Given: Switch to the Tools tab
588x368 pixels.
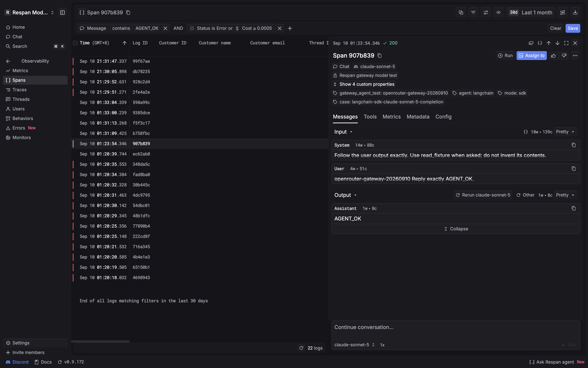Looking at the screenshot, I should tap(370, 117).
